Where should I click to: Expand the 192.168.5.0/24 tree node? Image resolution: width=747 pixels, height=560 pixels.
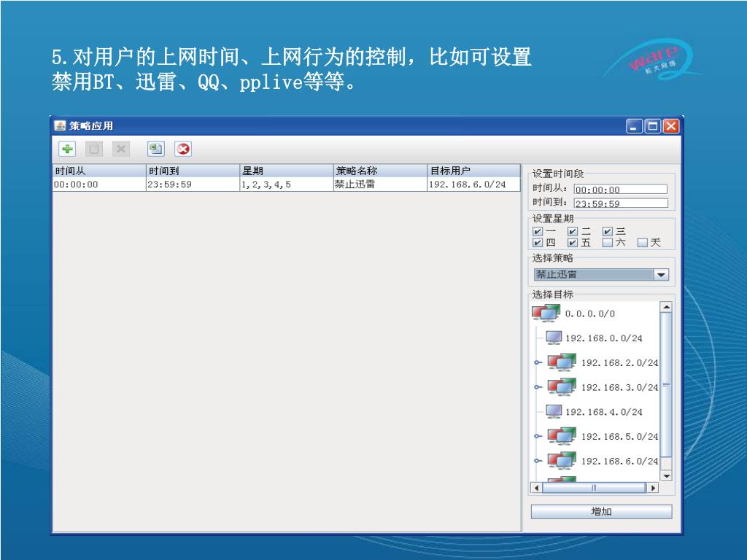pyautogui.click(x=538, y=436)
